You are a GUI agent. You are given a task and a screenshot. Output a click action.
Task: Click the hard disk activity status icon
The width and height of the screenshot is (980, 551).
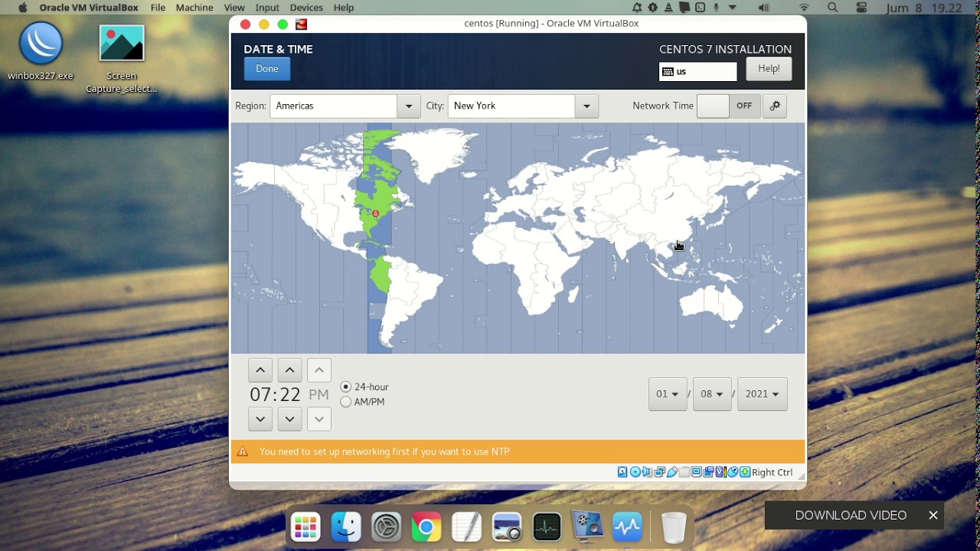[622, 472]
